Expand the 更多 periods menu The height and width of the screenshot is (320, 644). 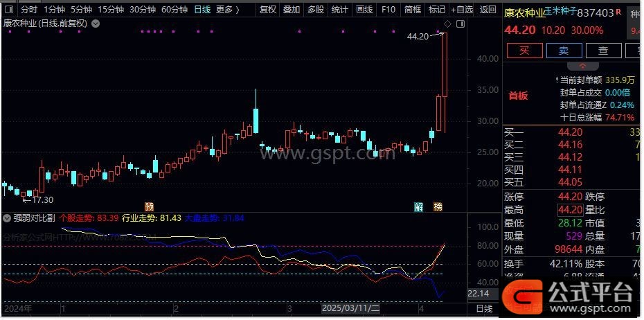[228, 10]
